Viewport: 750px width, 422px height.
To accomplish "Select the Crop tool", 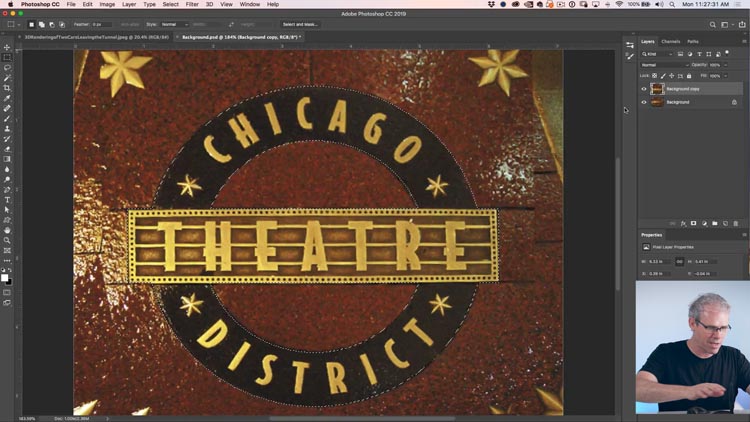I will coord(7,88).
